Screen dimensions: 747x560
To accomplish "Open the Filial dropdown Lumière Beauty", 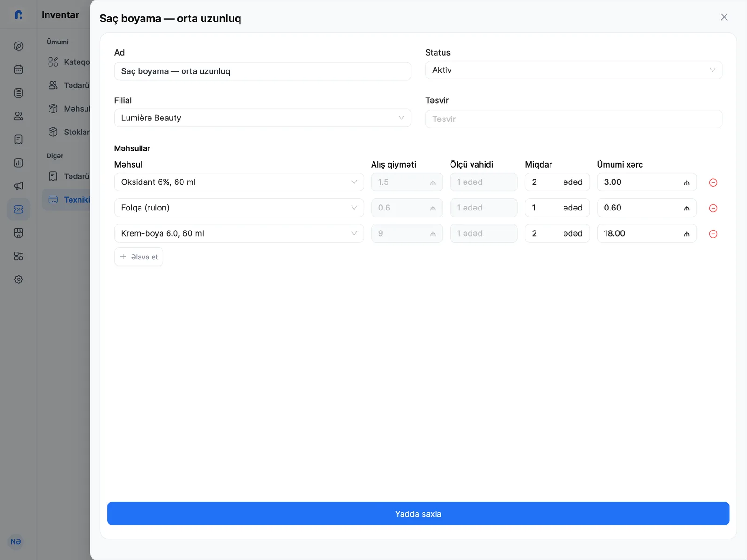I will [263, 118].
